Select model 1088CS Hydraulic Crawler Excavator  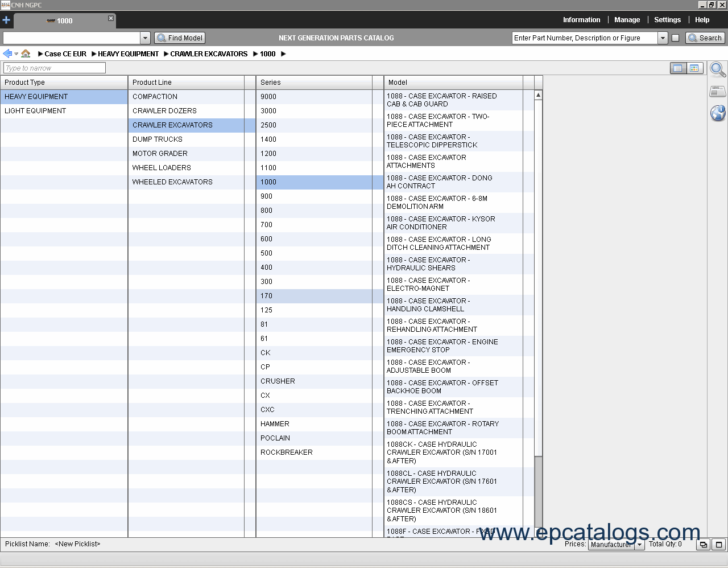[x=459, y=511]
